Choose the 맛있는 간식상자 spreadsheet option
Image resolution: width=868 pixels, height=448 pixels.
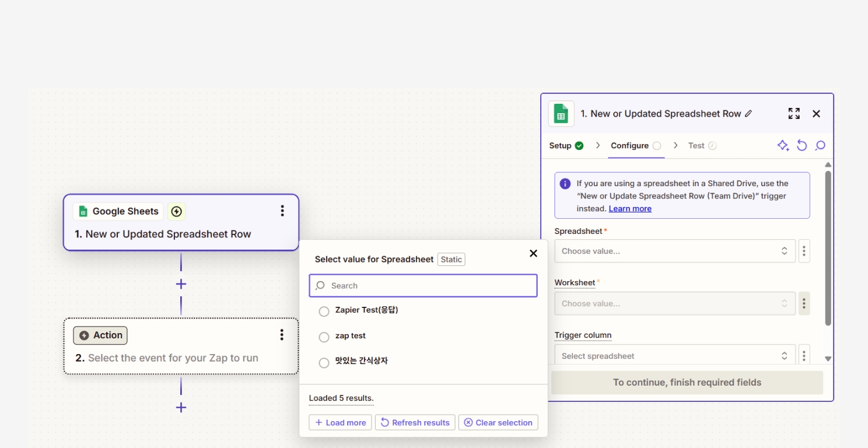324,363
